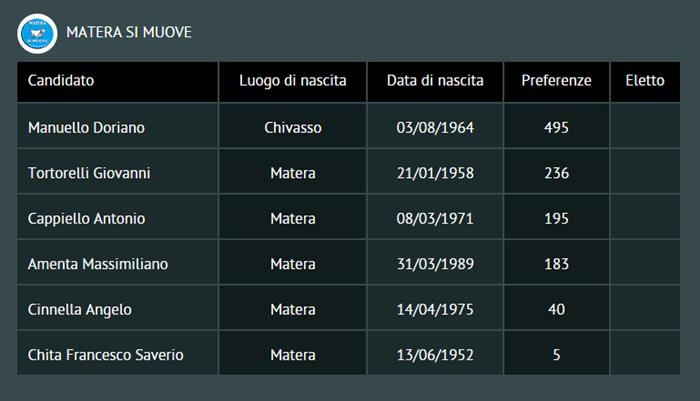700x401 pixels.
Task: Click the birth date 13/06/1952
Action: click(435, 355)
